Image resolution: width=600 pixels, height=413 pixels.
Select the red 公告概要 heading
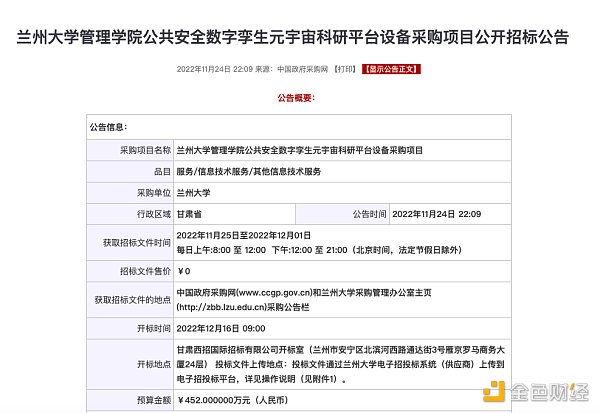(299, 98)
